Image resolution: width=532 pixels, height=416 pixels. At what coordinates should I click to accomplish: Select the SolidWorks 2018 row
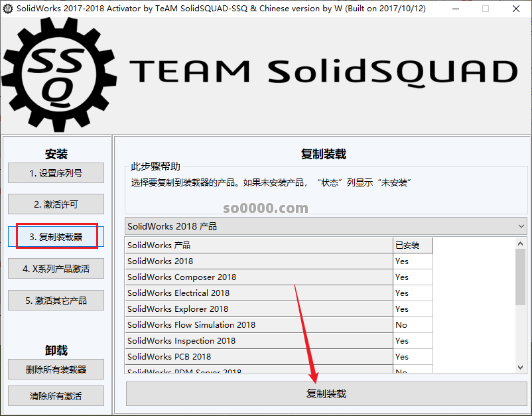coord(279,261)
